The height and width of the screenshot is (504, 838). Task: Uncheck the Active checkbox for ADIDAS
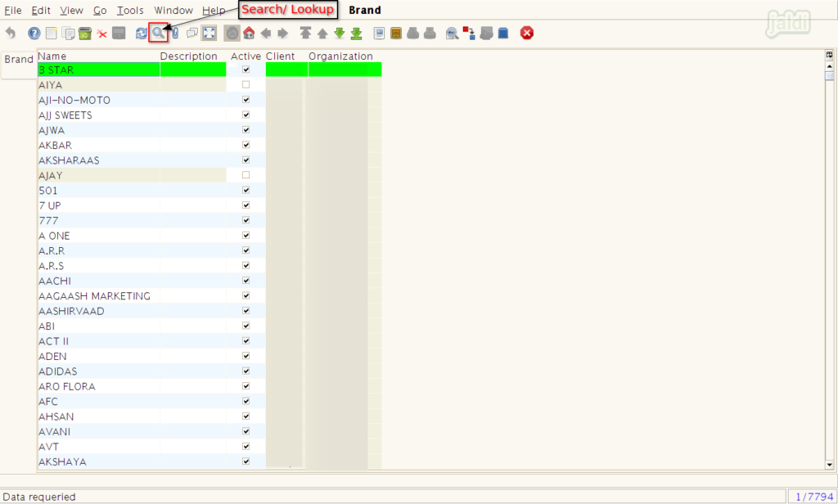click(x=246, y=371)
